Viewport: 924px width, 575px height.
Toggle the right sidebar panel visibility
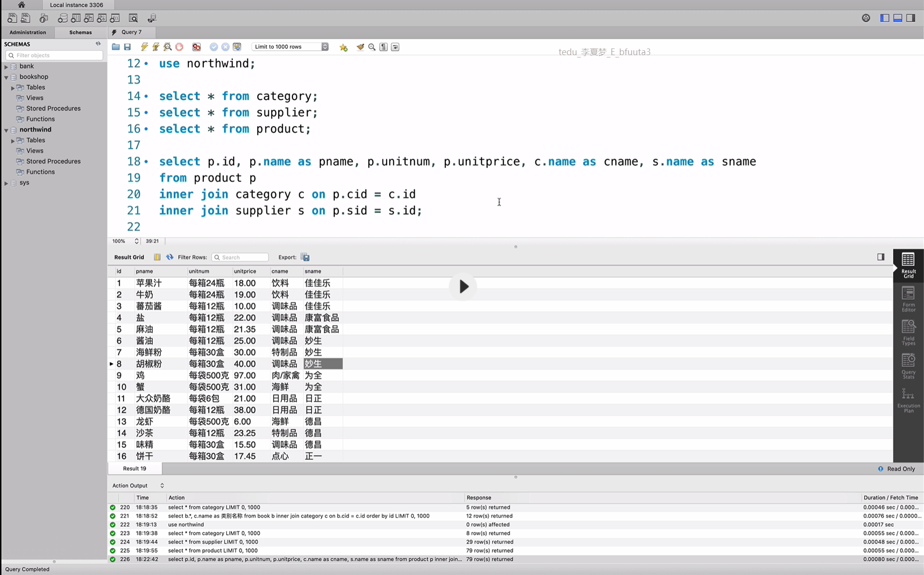click(911, 18)
